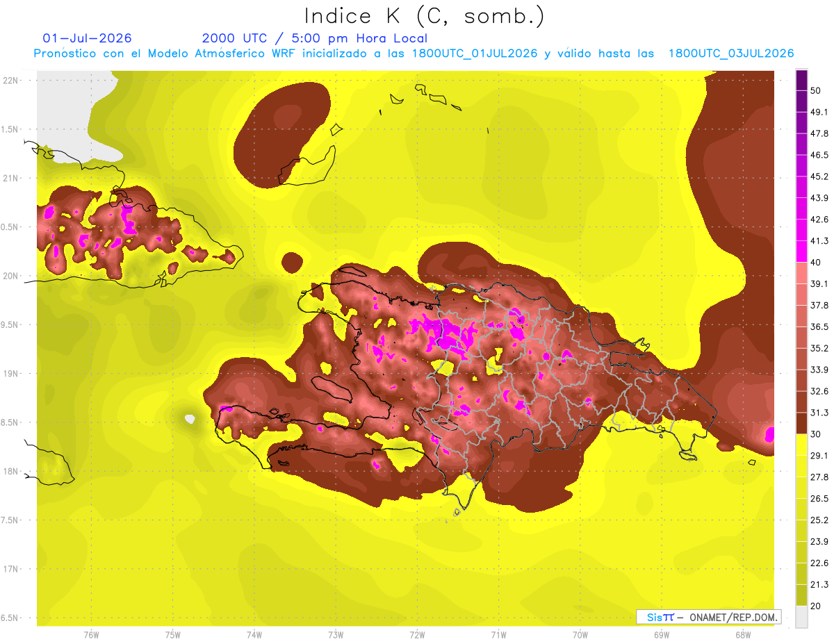Click the color scale value '30'
The height and width of the screenshot is (644, 834).
[x=816, y=434]
